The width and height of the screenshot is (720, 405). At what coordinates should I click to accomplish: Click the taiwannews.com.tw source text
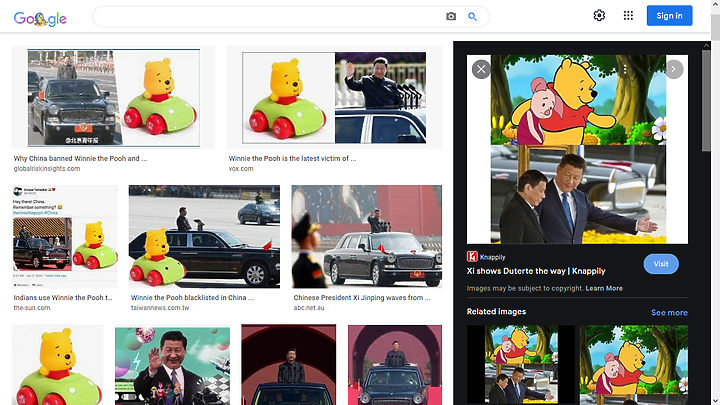[x=160, y=308]
